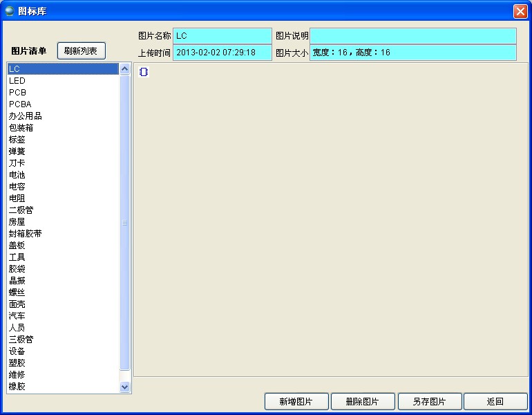Click the 删除图片 button
532x415 pixels.
[x=363, y=402]
